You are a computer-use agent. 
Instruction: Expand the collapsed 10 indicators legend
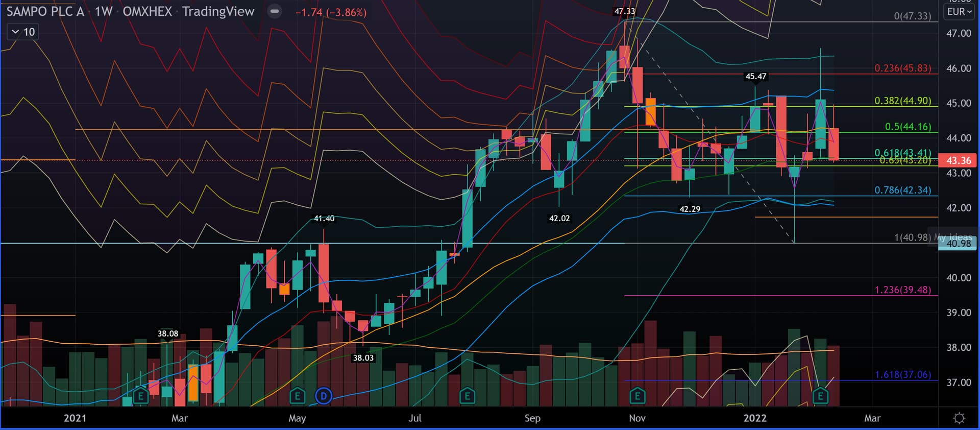(23, 32)
